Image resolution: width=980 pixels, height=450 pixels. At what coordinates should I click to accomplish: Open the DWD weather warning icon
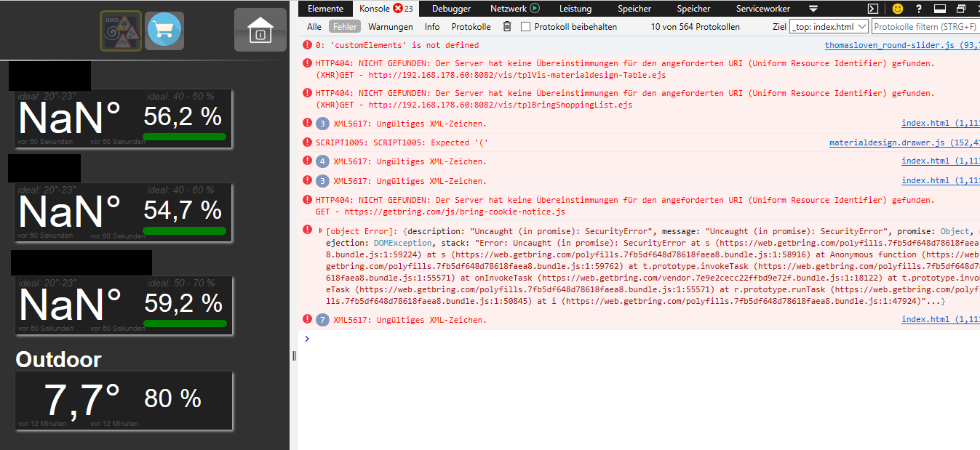(121, 31)
